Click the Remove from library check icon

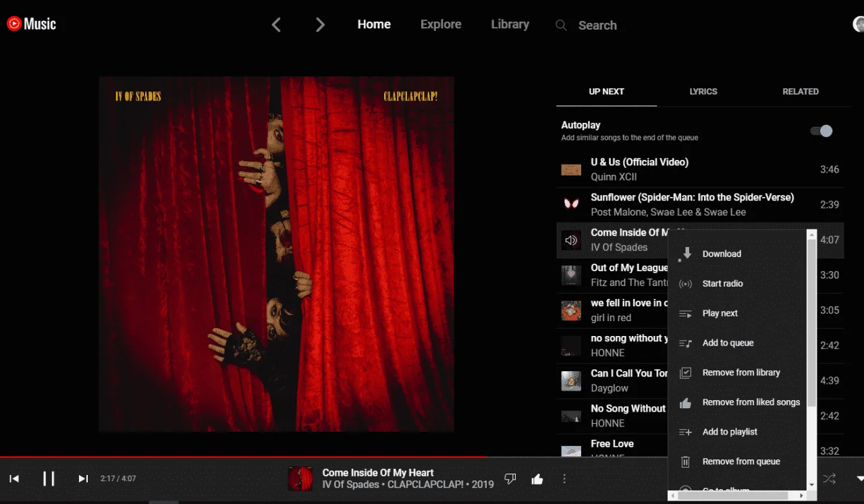(x=686, y=372)
